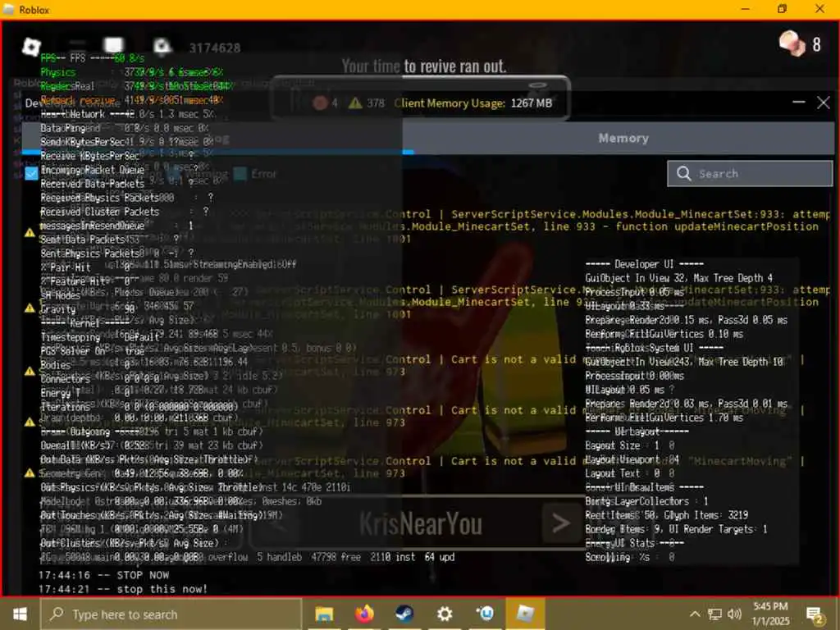Click the KrisNearYou spectate name

click(421, 523)
